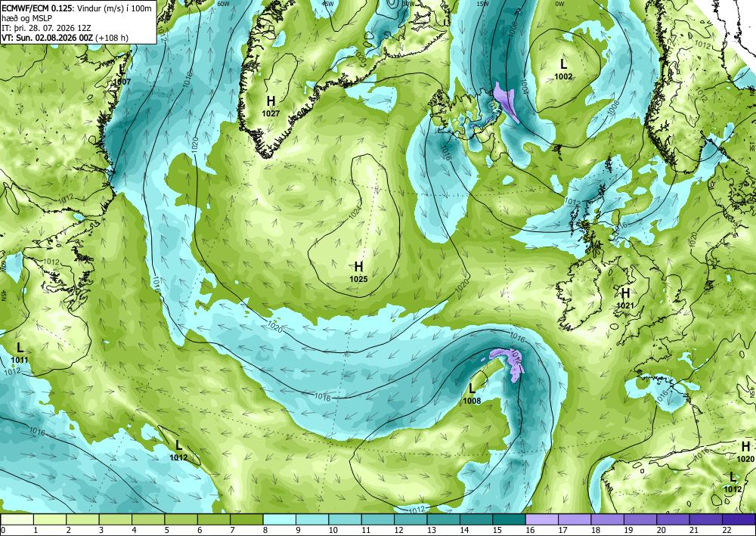Click the L 1012 label beneath the H 1020
This screenshot has height=536, width=756.
point(733,482)
